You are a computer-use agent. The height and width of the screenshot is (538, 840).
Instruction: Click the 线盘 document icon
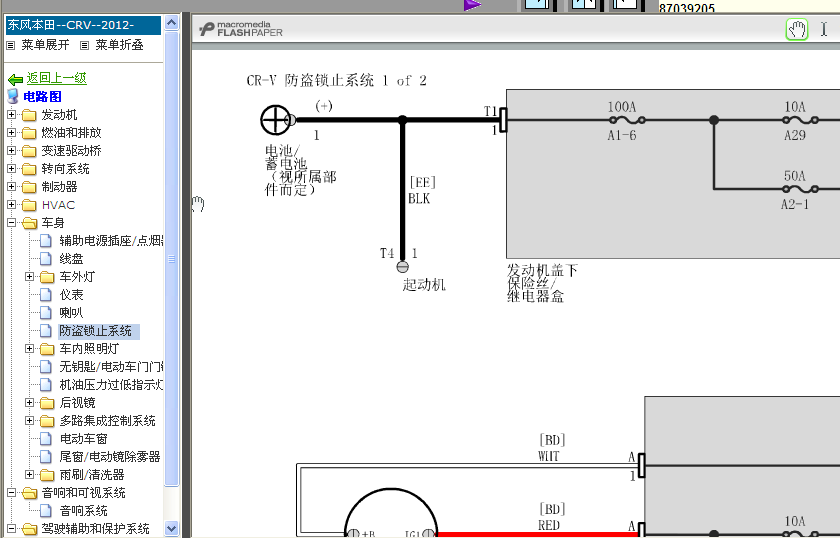pos(46,259)
